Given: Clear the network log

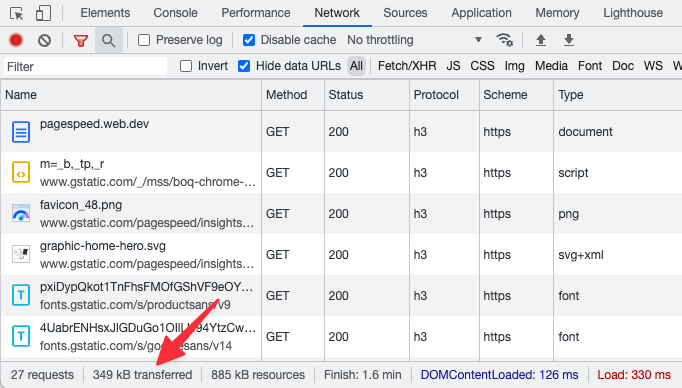Looking at the screenshot, I should [44, 40].
